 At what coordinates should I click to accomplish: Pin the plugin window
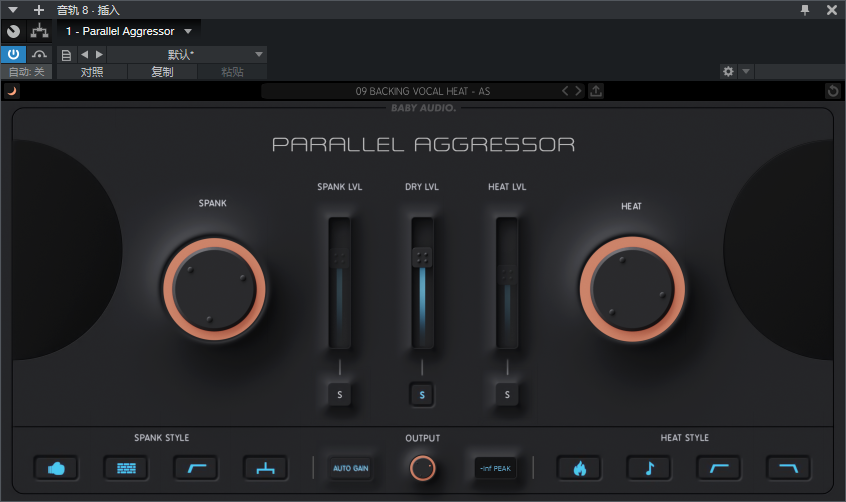coord(805,10)
